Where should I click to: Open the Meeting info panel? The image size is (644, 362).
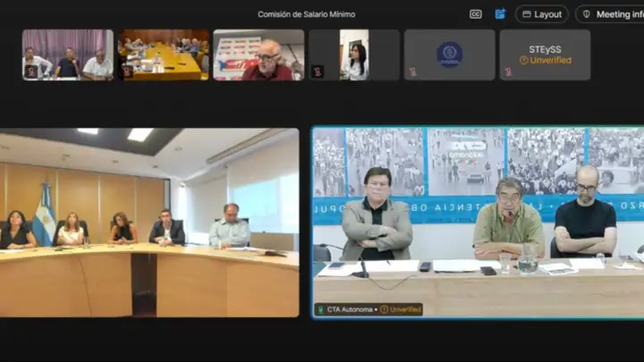pyautogui.click(x=612, y=14)
